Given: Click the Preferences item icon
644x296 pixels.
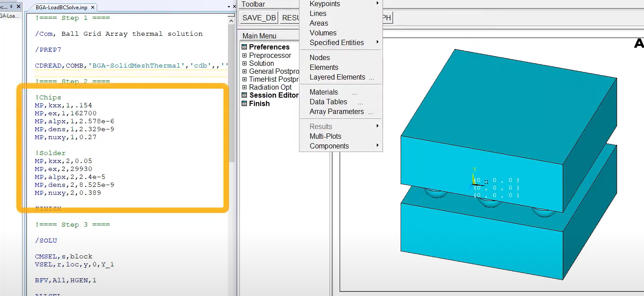Looking at the screenshot, I should (244, 47).
